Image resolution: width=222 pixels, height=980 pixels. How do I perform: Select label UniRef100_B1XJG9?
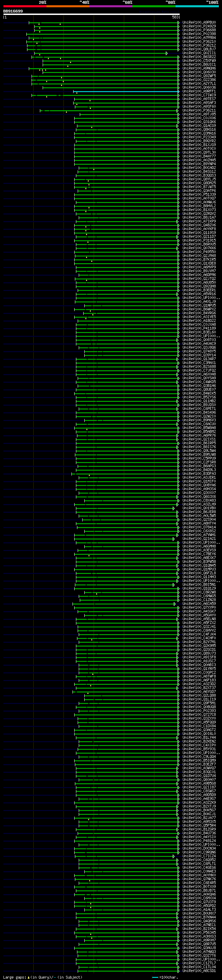tap(199, 145)
